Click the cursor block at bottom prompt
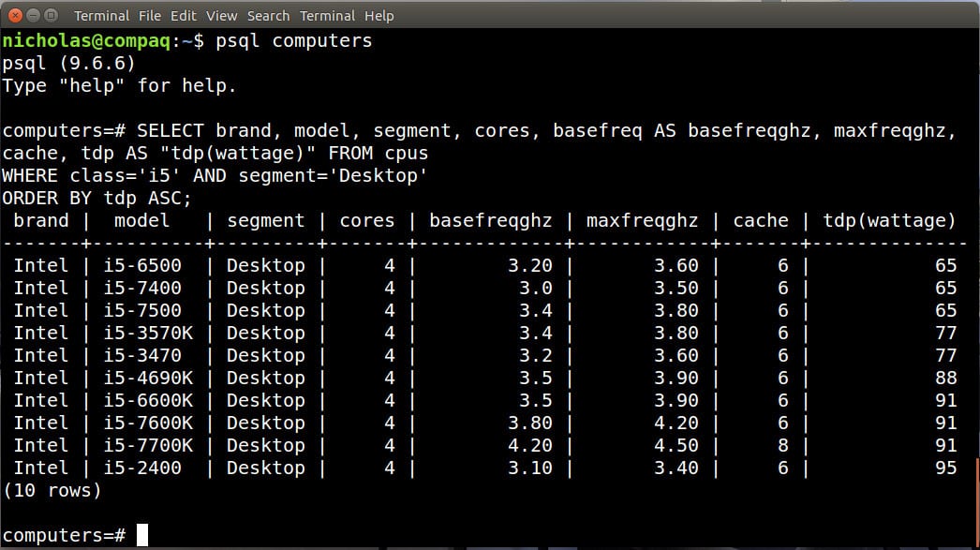This screenshot has width=980, height=550. [142, 535]
